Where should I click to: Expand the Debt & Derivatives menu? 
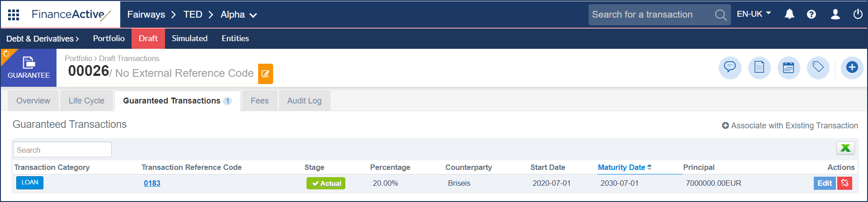point(42,39)
